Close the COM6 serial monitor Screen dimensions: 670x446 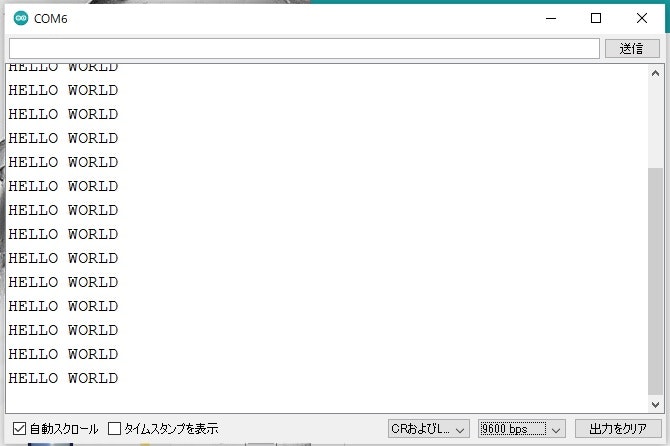641,18
